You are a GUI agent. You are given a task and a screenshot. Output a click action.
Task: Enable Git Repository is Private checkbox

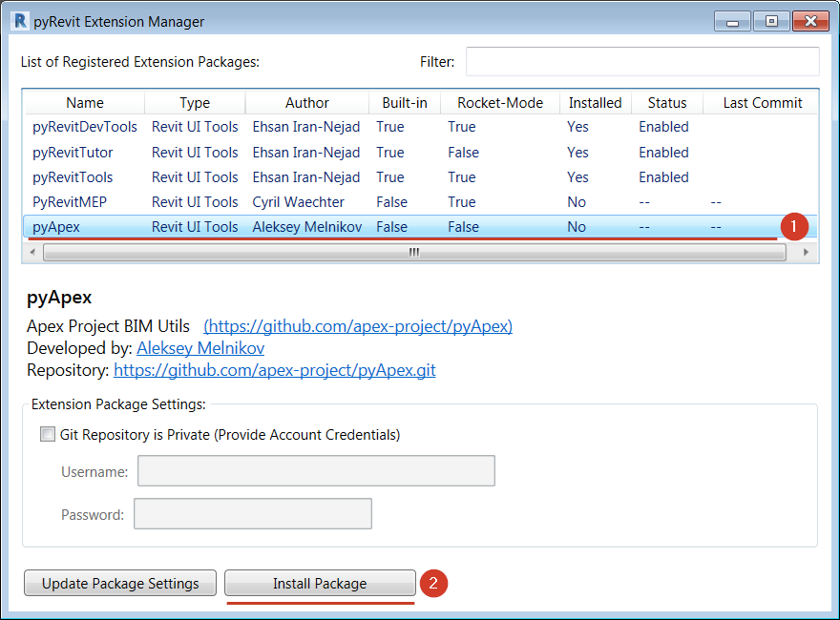48,434
